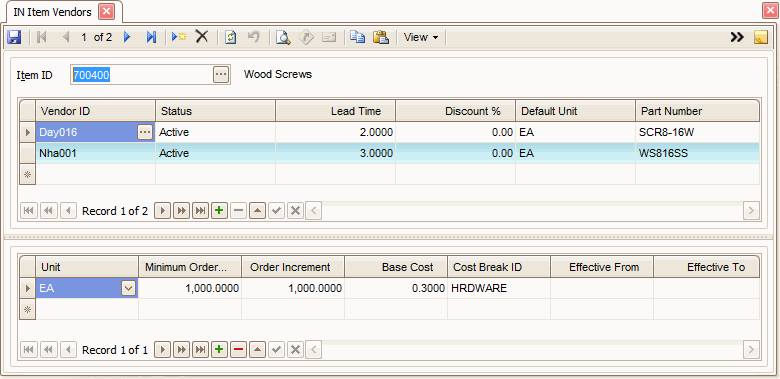Image resolution: width=780 pixels, height=379 pixels.
Task: Add new row in unit cost grid
Action: click(x=219, y=350)
